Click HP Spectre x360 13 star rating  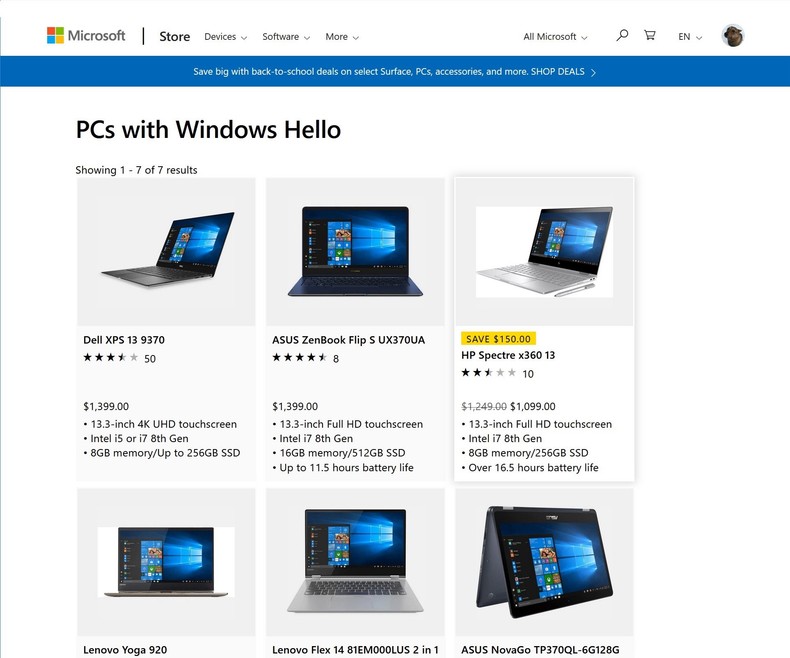pos(489,373)
